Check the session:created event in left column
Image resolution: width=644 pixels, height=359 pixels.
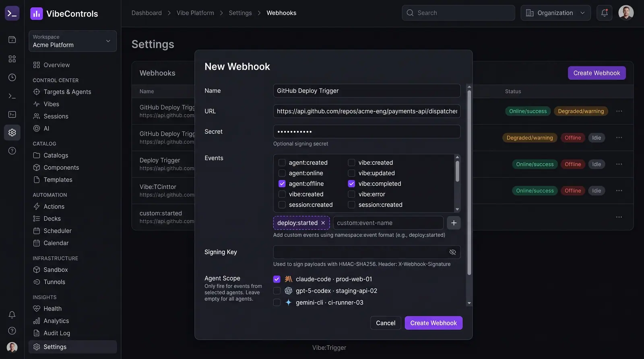(x=282, y=205)
